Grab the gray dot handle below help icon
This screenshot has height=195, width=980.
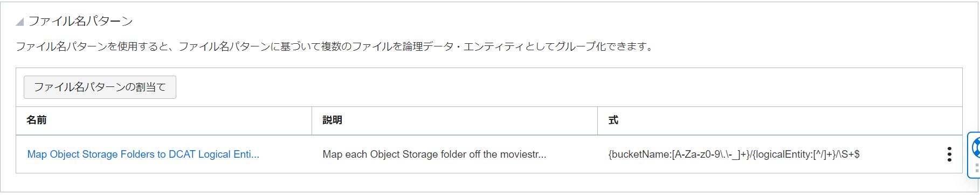tap(977, 167)
